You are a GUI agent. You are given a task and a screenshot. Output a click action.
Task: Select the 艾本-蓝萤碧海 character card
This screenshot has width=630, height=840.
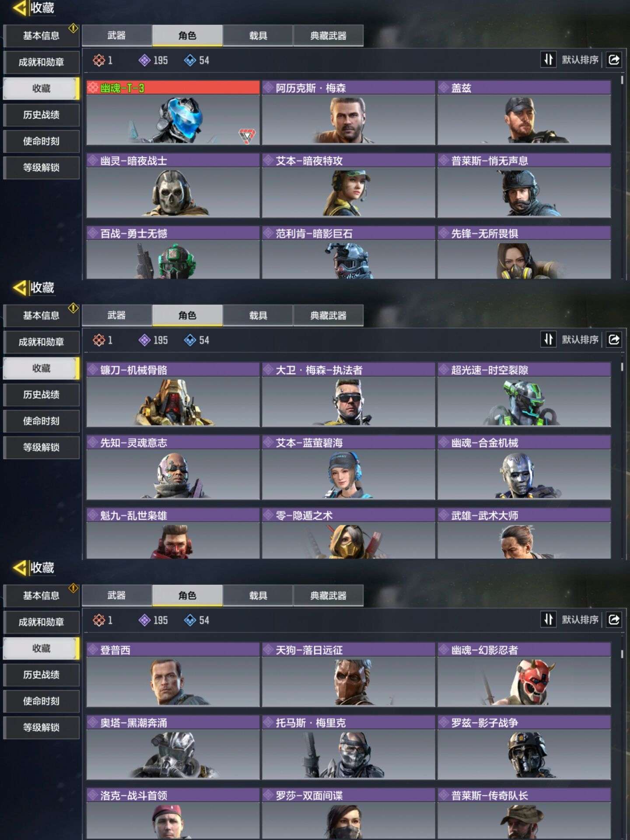[349, 467]
